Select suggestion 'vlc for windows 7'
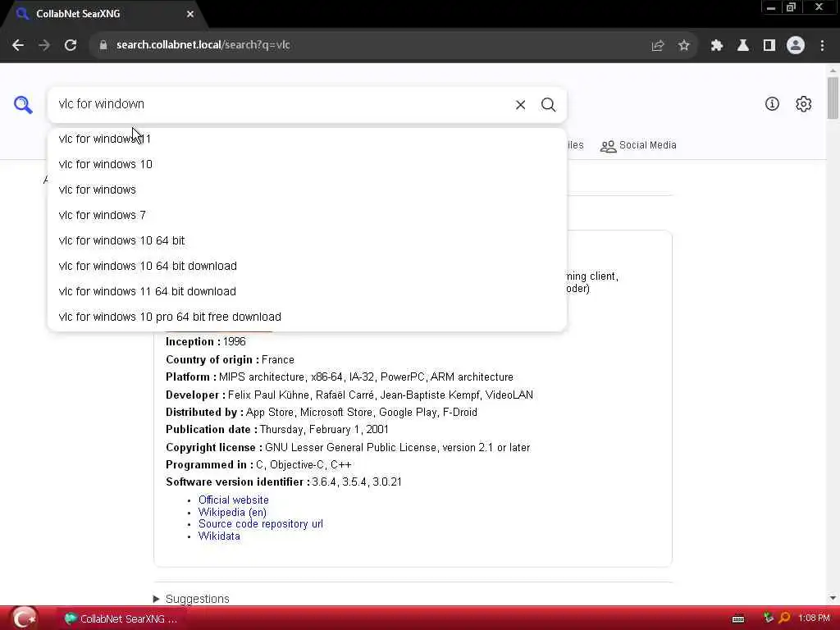Viewport: 840px width, 630px height. (x=307, y=216)
